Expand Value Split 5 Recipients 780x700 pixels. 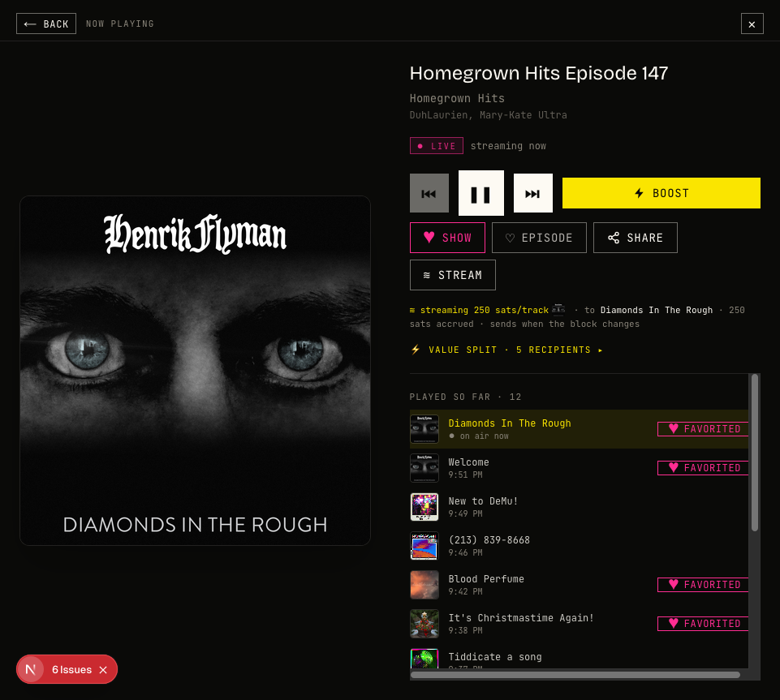pos(506,350)
